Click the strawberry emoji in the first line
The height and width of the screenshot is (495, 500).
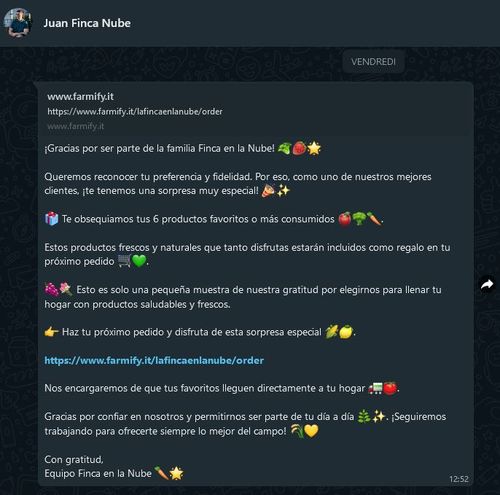[299, 148]
